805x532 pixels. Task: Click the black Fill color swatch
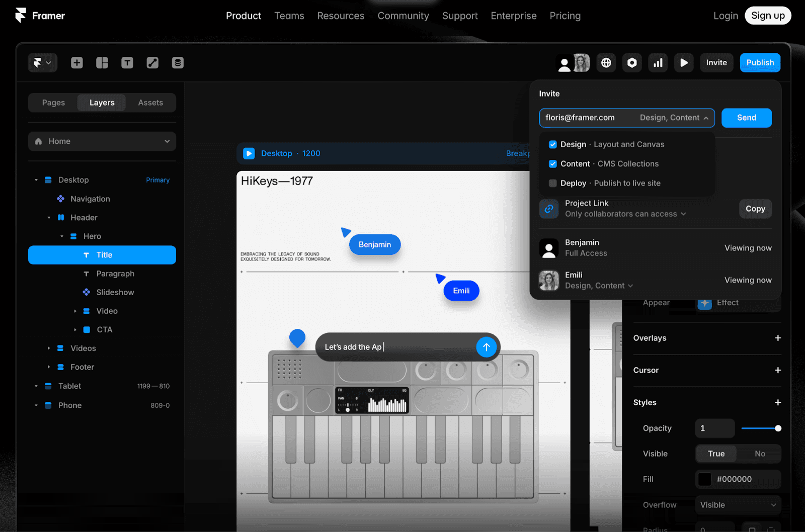(705, 479)
